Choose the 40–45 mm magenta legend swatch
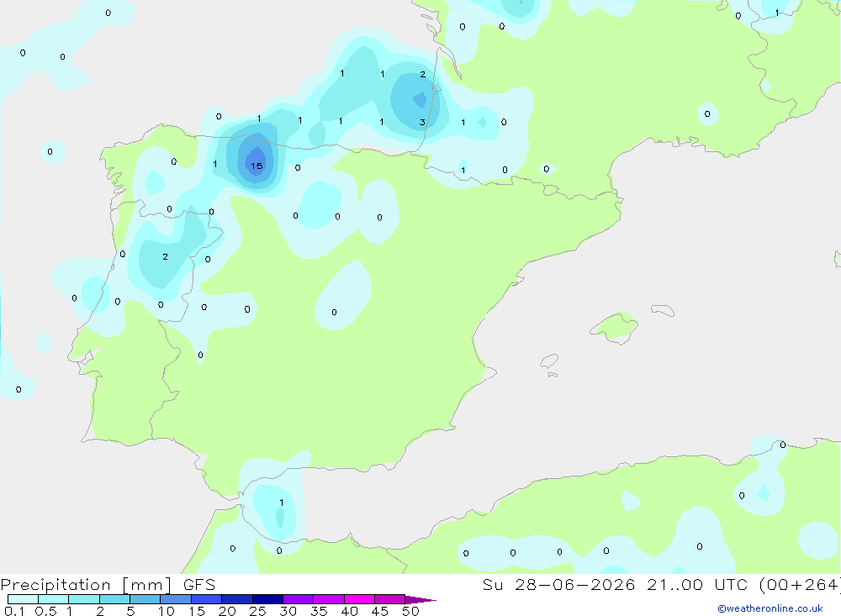Viewport: 841px width, 616px height. (359, 599)
